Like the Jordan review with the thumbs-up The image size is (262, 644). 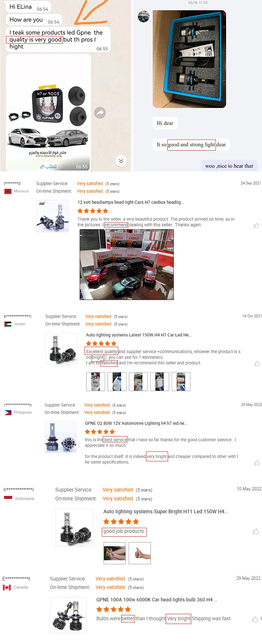click(x=257, y=363)
